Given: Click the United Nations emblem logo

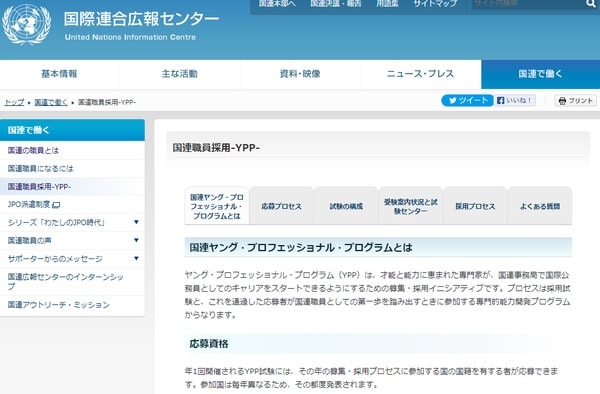Looking at the screenshot, I should [26, 24].
